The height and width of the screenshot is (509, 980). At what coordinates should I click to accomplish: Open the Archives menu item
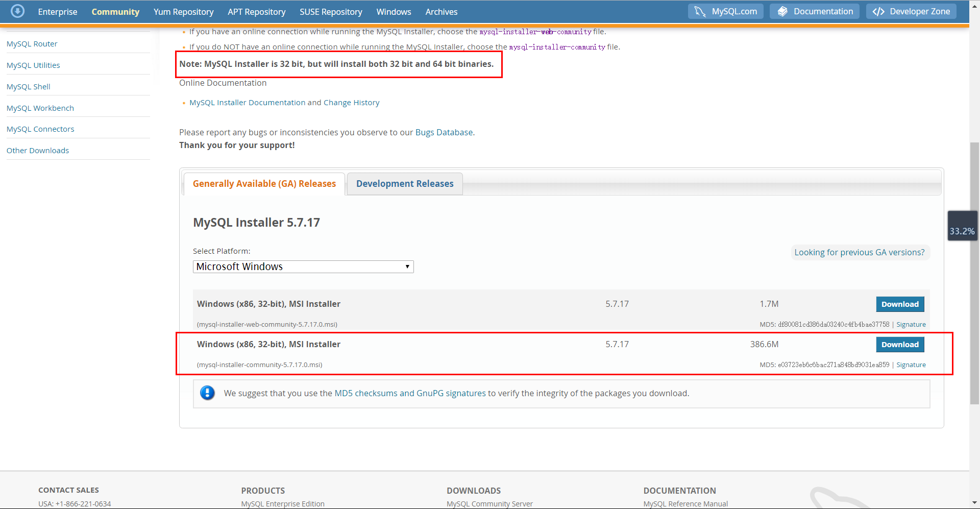tap(442, 12)
